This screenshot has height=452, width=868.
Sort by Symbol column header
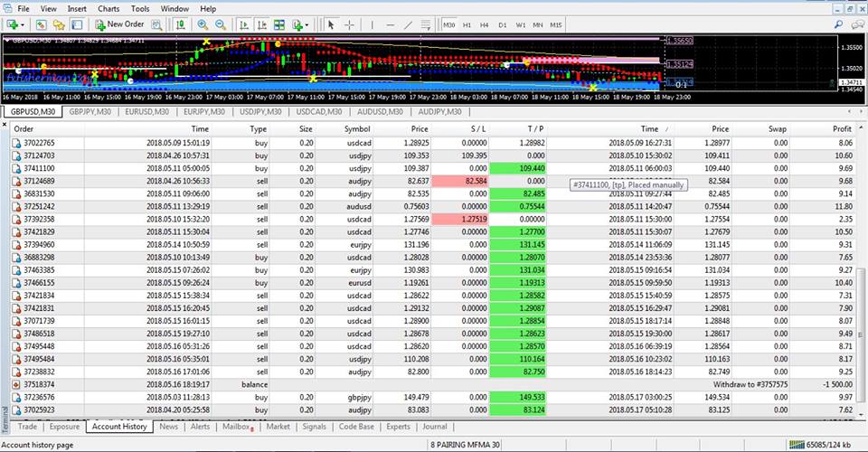pyautogui.click(x=344, y=129)
